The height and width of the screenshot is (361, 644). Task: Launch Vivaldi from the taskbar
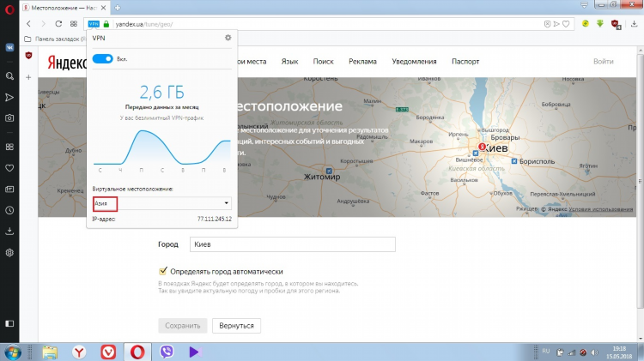tap(108, 352)
